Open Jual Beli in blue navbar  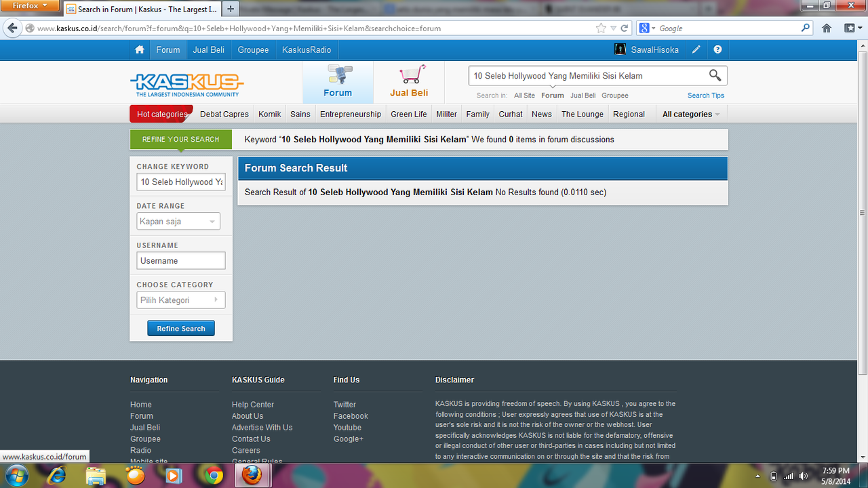(208, 49)
